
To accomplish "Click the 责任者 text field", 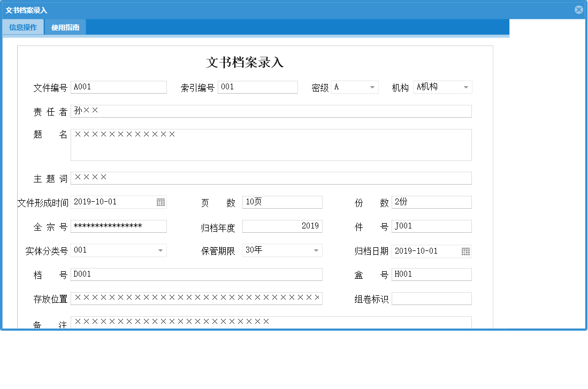I will [x=268, y=111].
